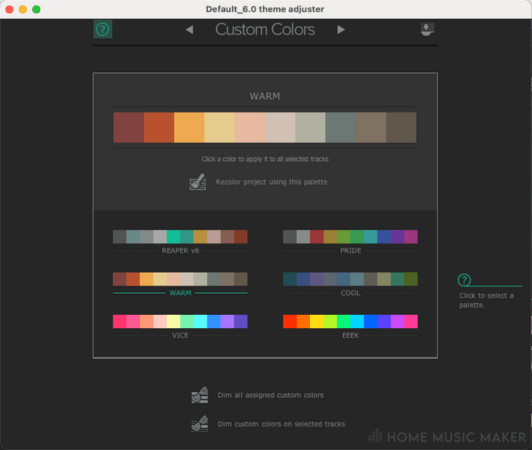Click the 'Click to select a palette.' help text
Image resolution: width=532 pixels, height=450 pixels.
tap(486, 300)
